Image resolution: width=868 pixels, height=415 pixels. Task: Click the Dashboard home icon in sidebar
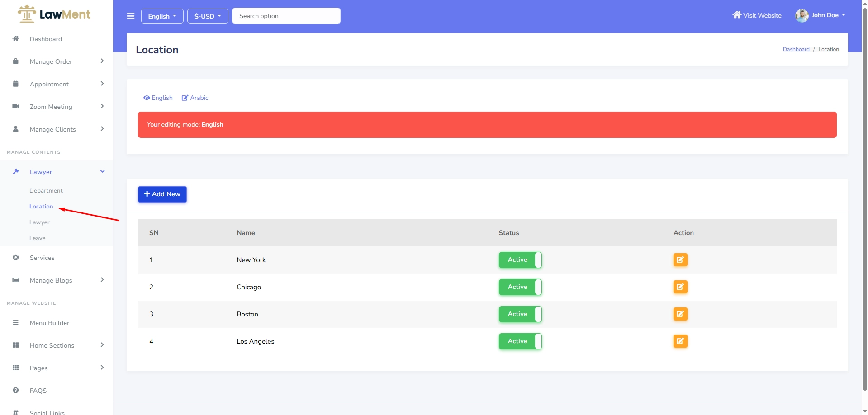coord(16,39)
